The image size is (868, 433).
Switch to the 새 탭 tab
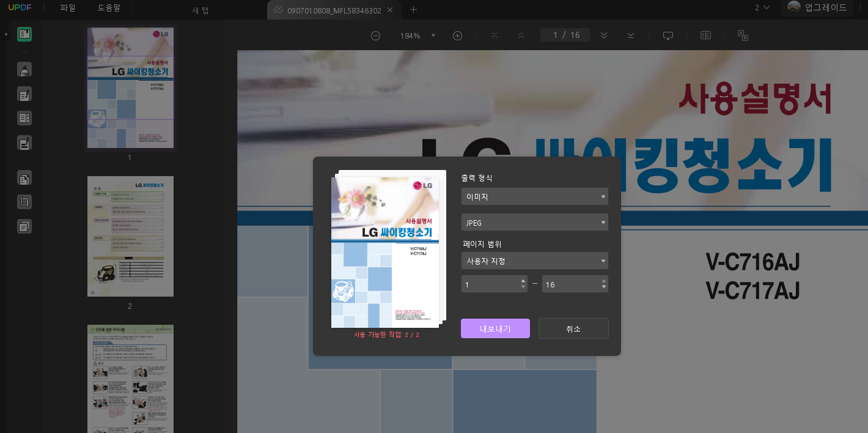pyautogui.click(x=200, y=10)
